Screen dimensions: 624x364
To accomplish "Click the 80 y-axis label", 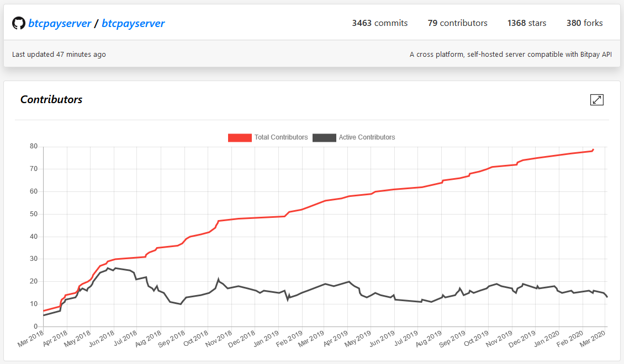I will (34, 146).
